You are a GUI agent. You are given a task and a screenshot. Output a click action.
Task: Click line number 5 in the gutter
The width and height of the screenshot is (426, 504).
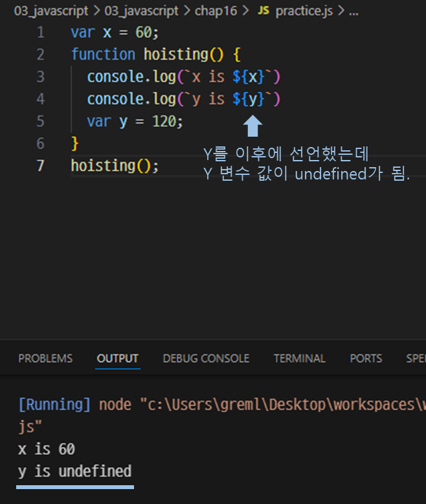click(41, 121)
